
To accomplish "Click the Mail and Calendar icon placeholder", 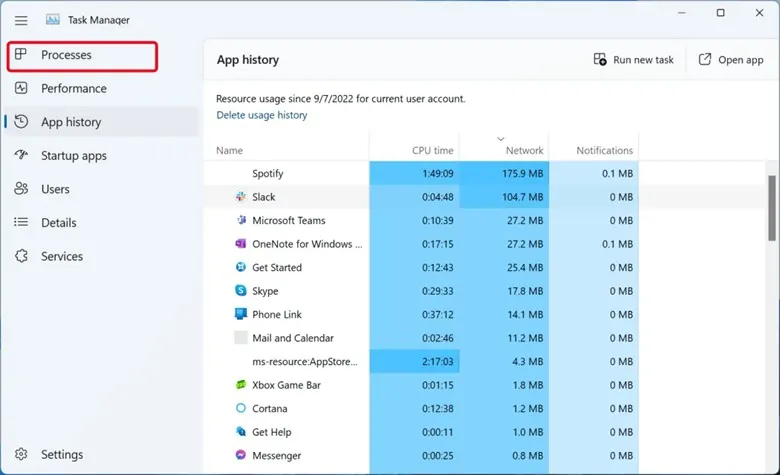I will pyautogui.click(x=241, y=338).
